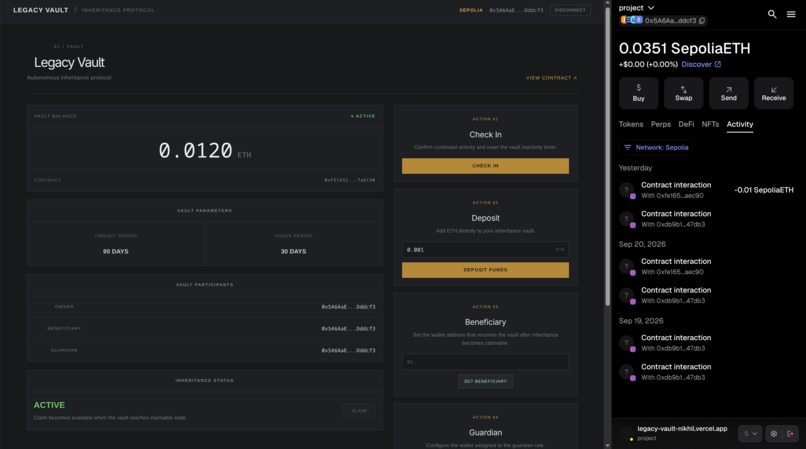
Task: Click the green ACTIVE inheritance status text
Action: click(49, 405)
